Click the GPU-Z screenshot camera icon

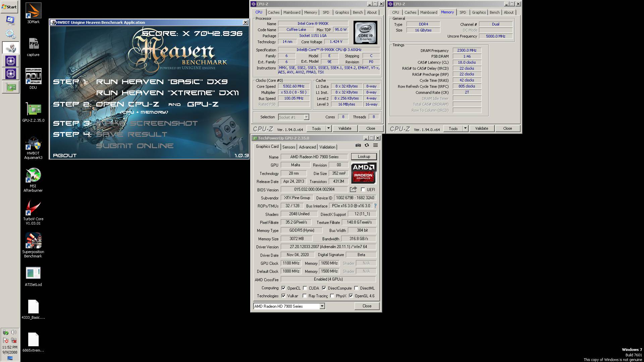click(358, 145)
